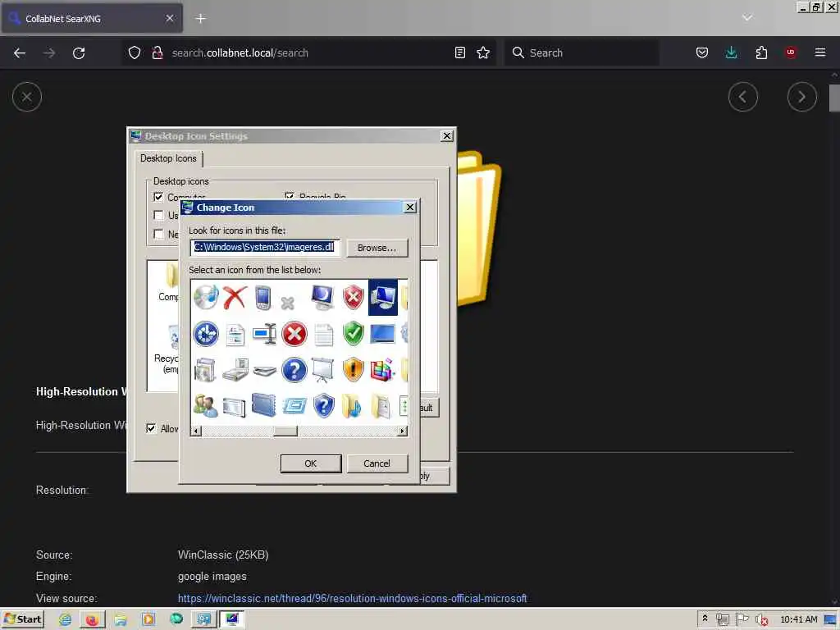The height and width of the screenshot is (630, 840).
Task: View site security lock information
Action: coord(157,52)
